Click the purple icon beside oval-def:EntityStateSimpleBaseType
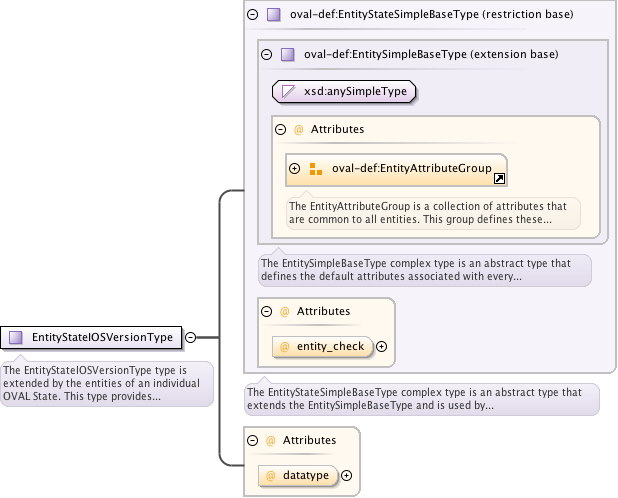The height and width of the screenshot is (498, 618). [x=274, y=15]
